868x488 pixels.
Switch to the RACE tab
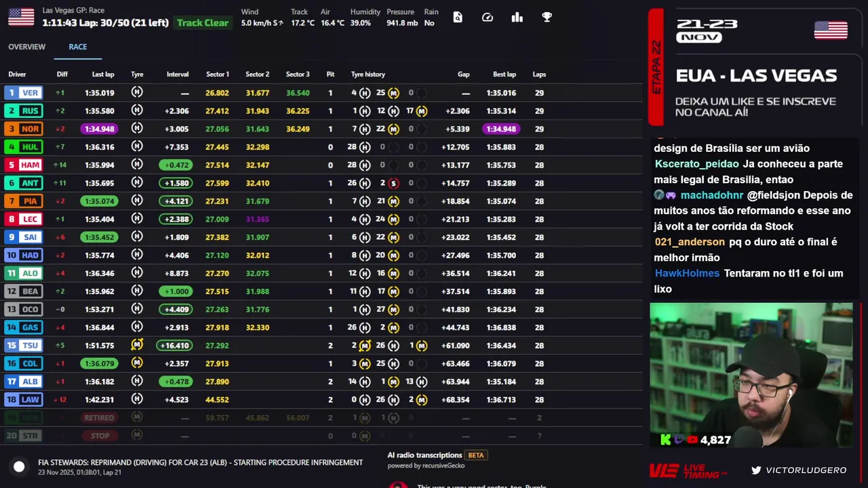[x=78, y=47]
